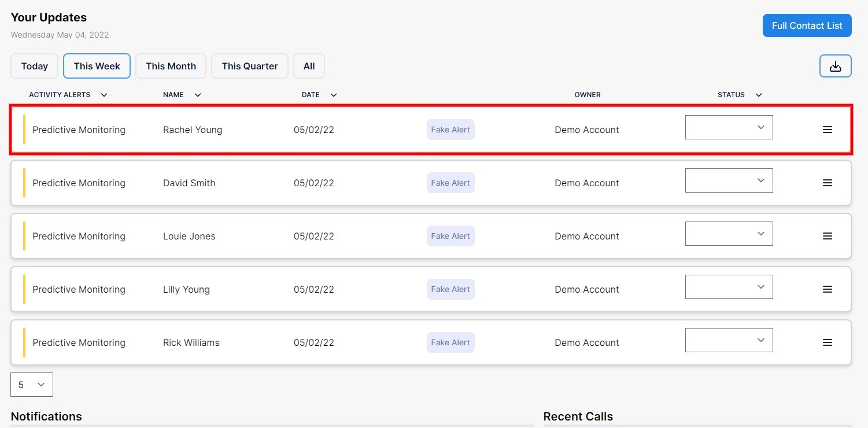Screen dimensions: 868x428
Task: Click the download/export icon
Action: [835, 66]
